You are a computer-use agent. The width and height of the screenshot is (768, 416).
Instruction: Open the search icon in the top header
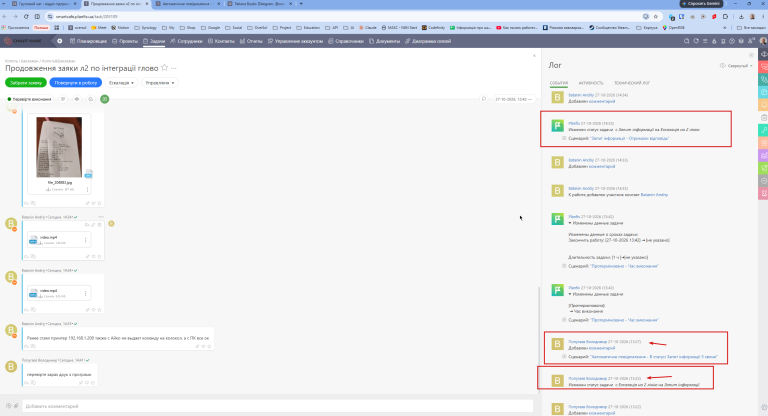point(687,41)
